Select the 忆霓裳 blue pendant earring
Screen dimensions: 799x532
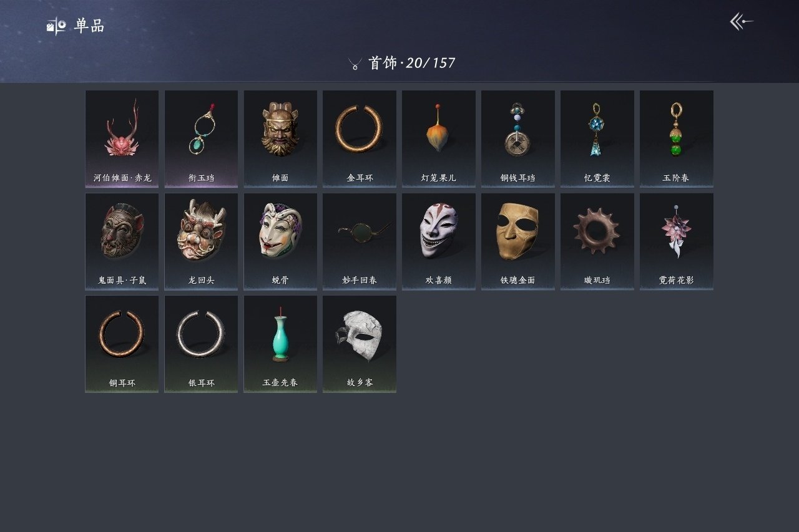coord(597,138)
